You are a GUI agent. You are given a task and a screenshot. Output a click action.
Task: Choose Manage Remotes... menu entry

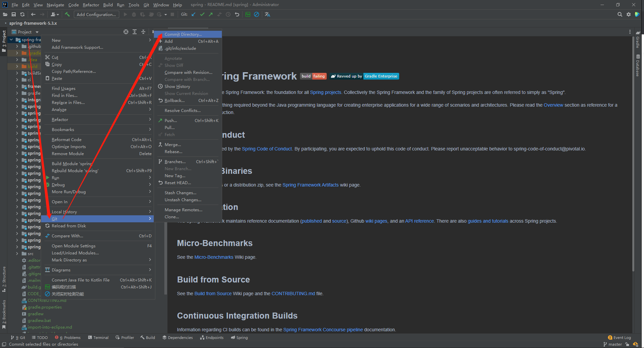pos(188,210)
